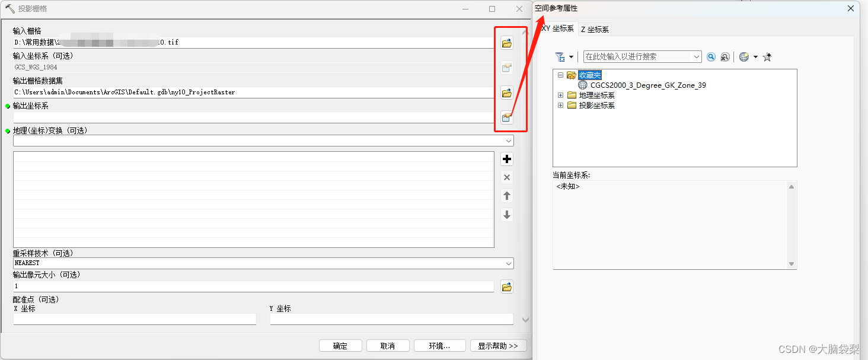Switch to XY 坐标系 tab

click(557, 28)
